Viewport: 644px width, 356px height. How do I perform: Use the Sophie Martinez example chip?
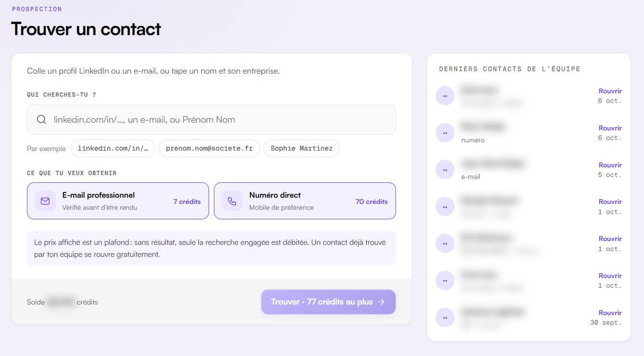click(x=301, y=149)
